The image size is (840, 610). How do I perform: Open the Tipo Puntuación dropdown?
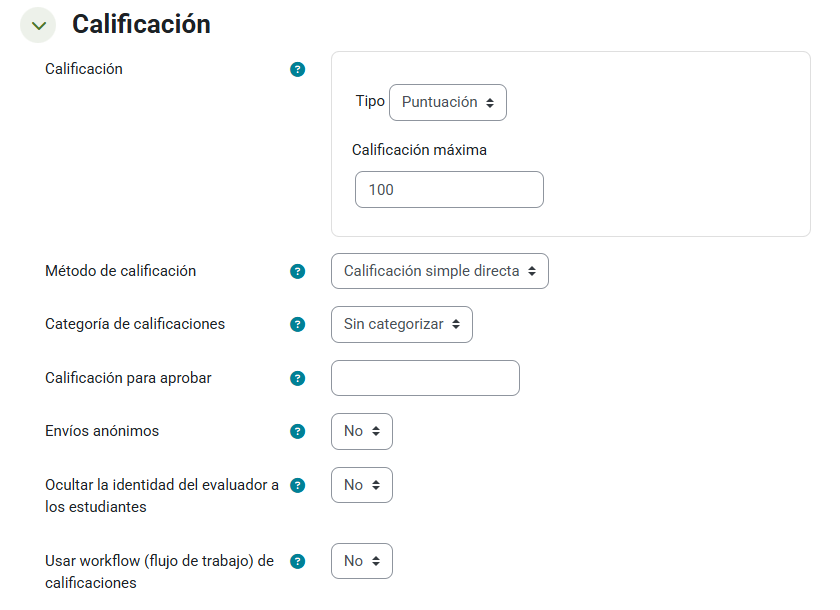tap(448, 102)
